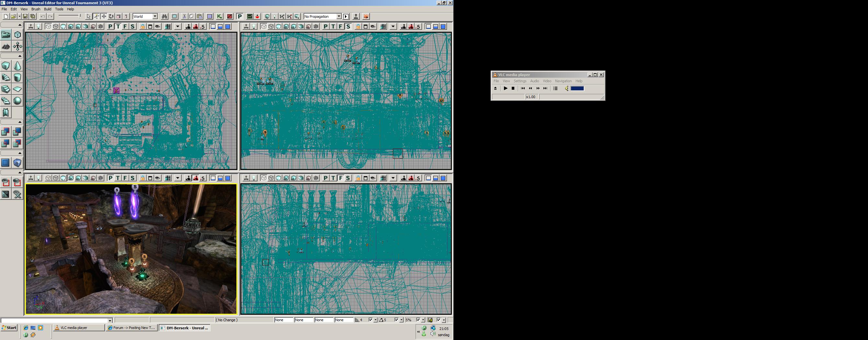The width and height of the screenshot is (868, 340).
Task: Open the File menu in Unreal Editor
Action: point(4,9)
